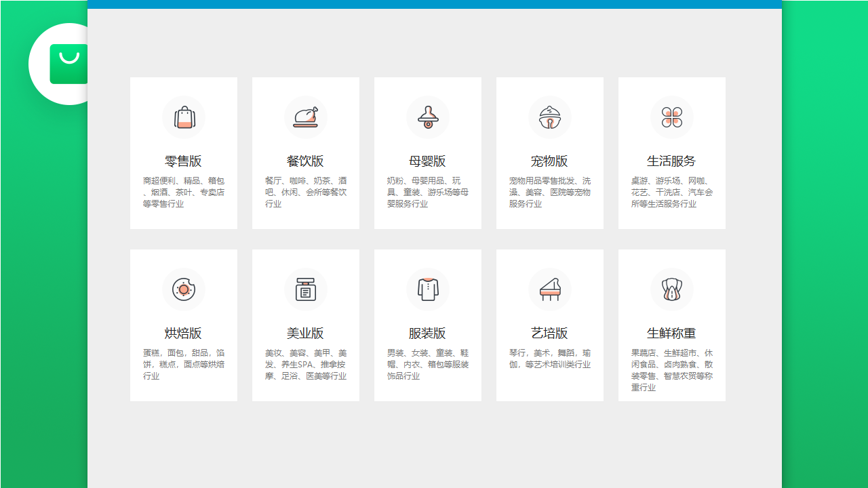
Task: Select the shopping bag icon for 零售版
Action: pyautogui.click(x=183, y=117)
